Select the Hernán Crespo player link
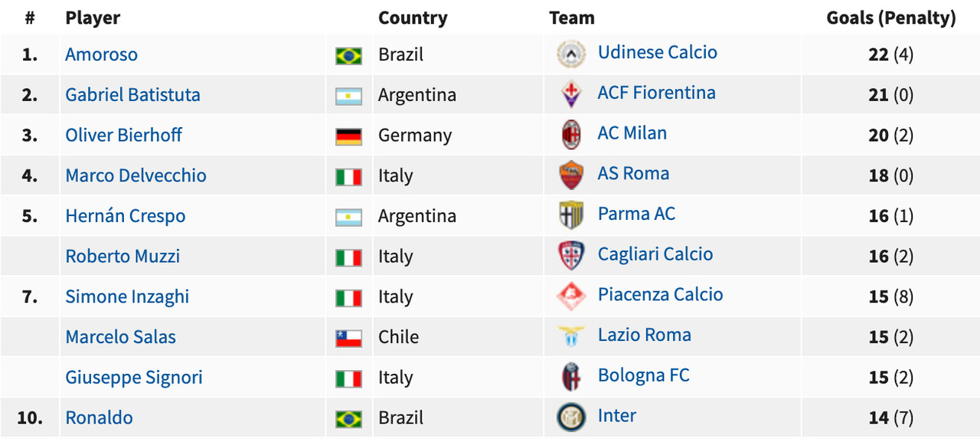 pyautogui.click(x=126, y=216)
